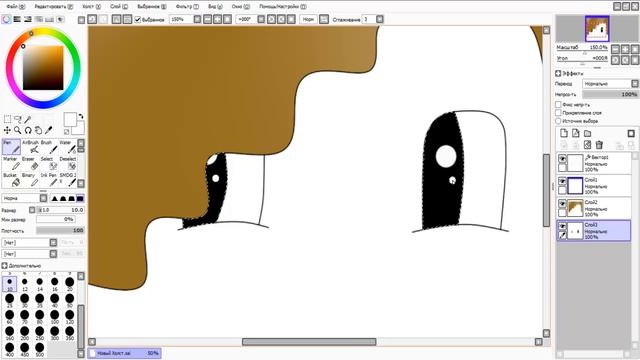Toggle visibility of layer Слой1
The width and height of the screenshot is (640, 360).
click(562, 181)
